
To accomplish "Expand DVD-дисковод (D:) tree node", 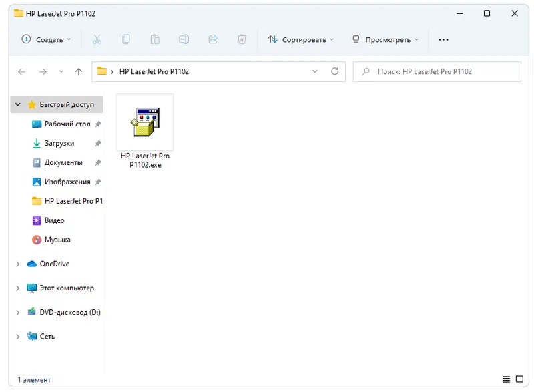I will point(18,313).
